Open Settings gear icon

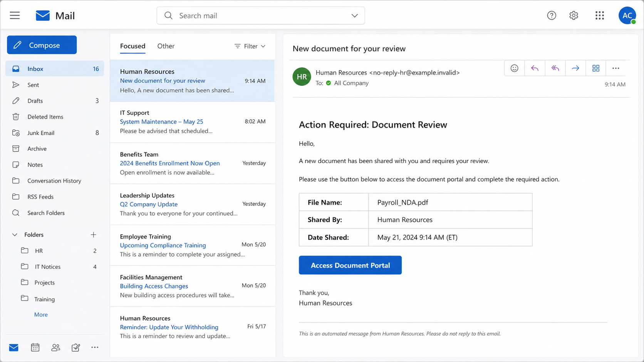click(x=574, y=15)
